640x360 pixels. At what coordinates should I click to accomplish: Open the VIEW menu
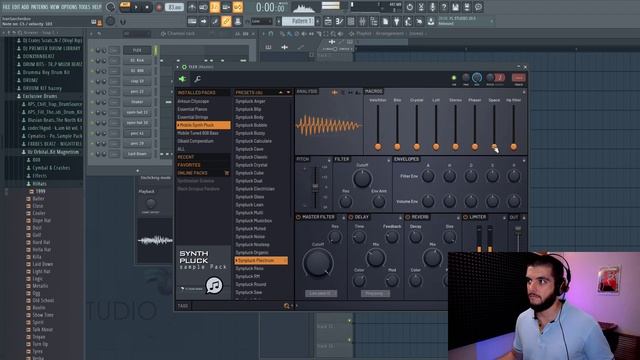(54, 7)
